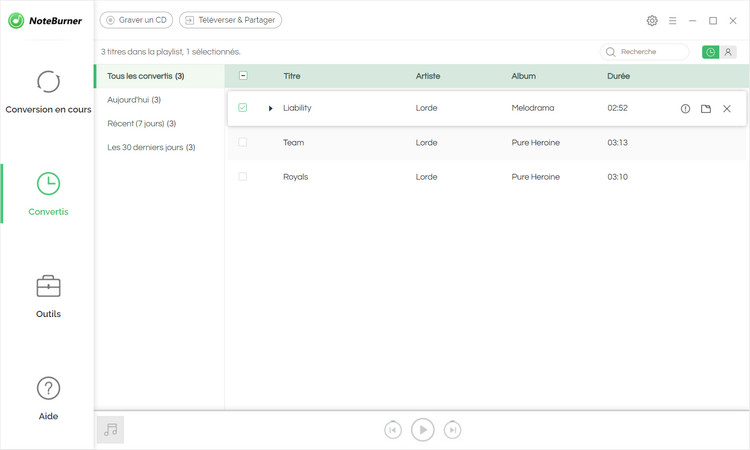Click Lorde in the Liability row

coord(426,108)
